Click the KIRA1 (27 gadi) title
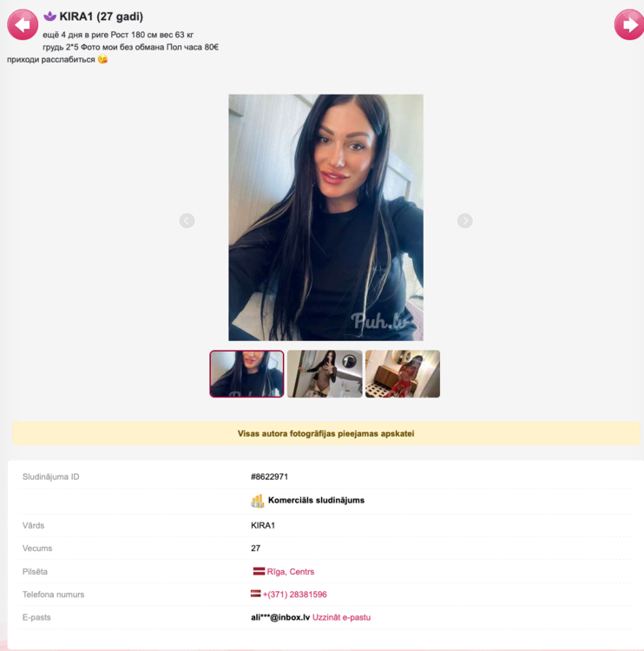Image resolution: width=644 pixels, height=651 pixels. pyautogui.click(x=102, y=16)
